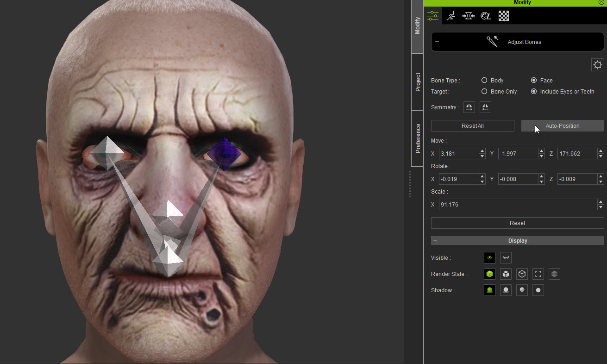The width and height of the screenshot is (607, 364).
Task: Select the no-shadow flat sphere option
Action: pyautogui.click(x=538, y=290)
